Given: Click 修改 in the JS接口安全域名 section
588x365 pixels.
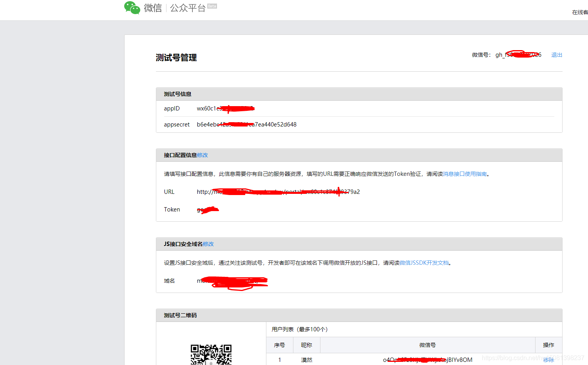Looking at the screenshot, I should point(208,244).
